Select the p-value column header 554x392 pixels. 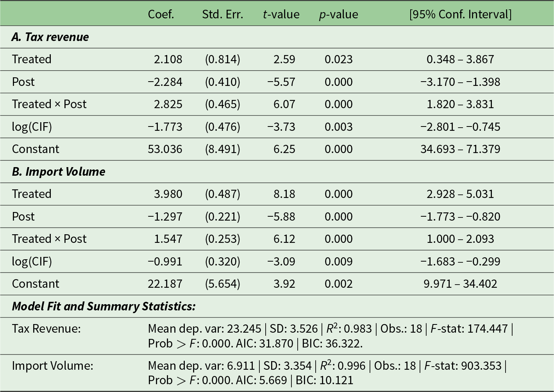(338, 14)
